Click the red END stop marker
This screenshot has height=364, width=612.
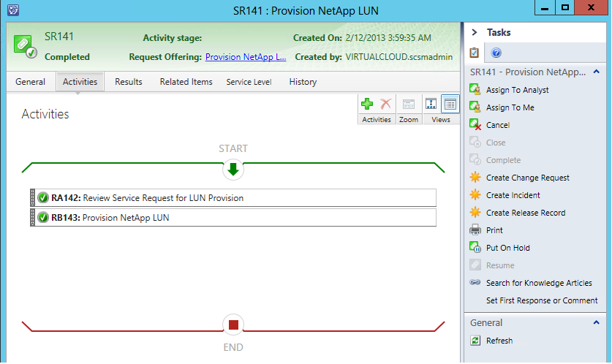[233, 325]
